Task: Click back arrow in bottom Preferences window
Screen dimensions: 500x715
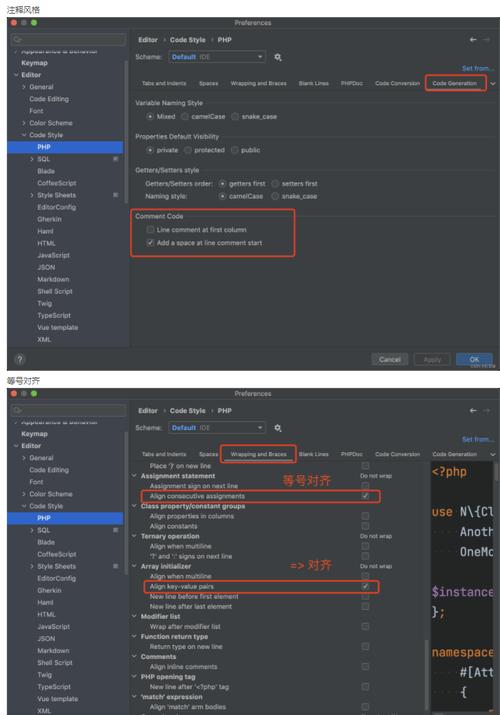Action: 473,410
